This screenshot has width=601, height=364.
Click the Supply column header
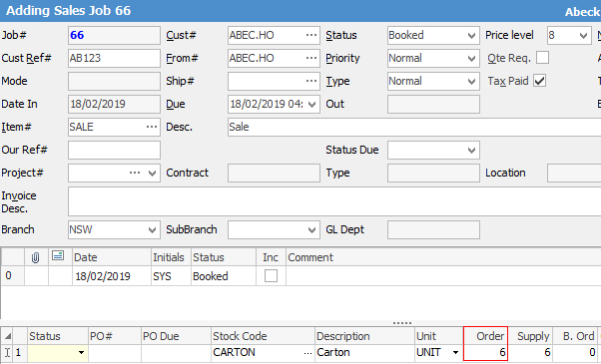tap(530, 336)
